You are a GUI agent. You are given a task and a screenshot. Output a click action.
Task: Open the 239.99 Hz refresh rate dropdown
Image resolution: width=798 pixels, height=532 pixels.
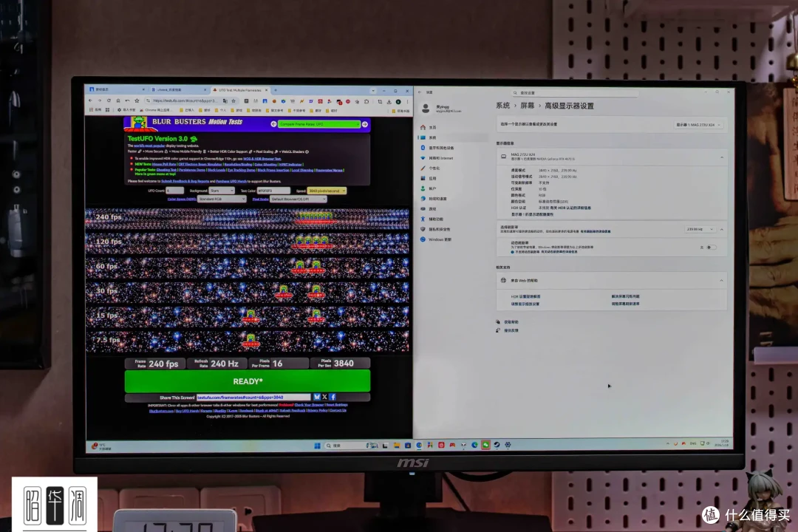700,229
